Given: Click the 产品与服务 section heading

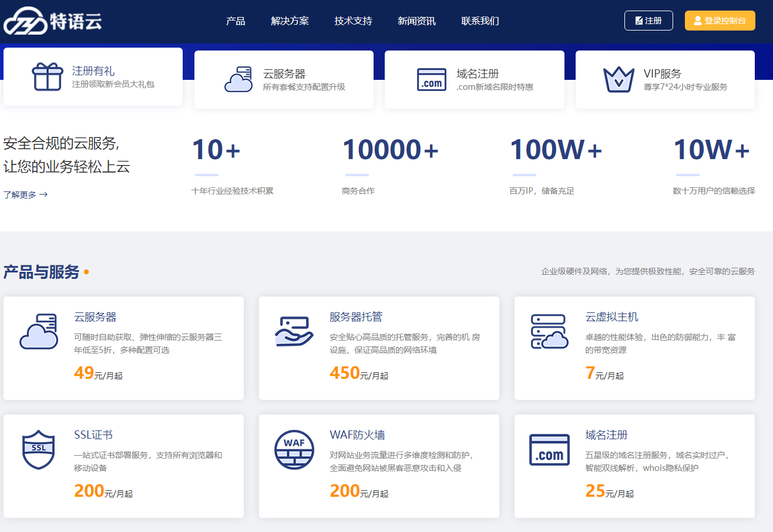Looking at the screenshot, I should (x=41, y=272).
